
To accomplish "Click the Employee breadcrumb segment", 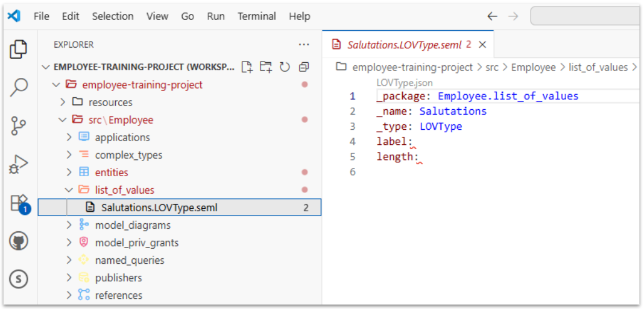I will [533, 67].
